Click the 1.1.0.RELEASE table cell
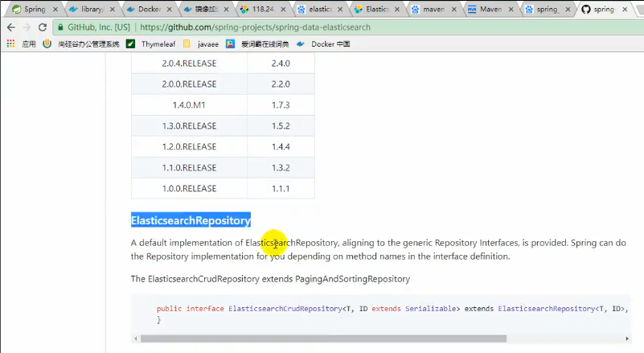 [x=189, y=168]
